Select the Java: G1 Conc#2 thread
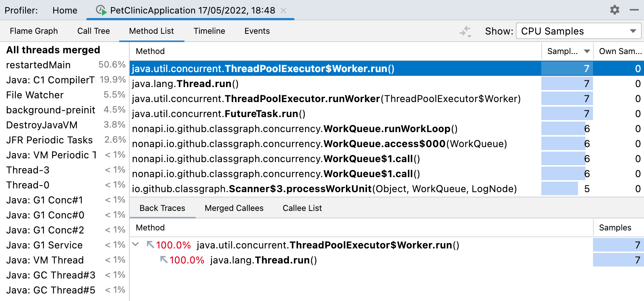The width and height of the screenshot is (644, 301). [64, 230]
